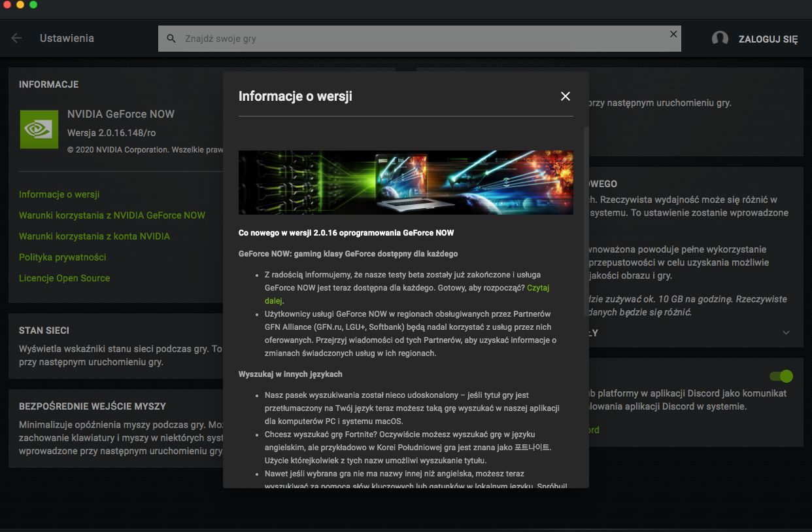Click the Wersja 2.0.16.148/ro text
This screenshot has width=812, height=532.
click(111, 133)
